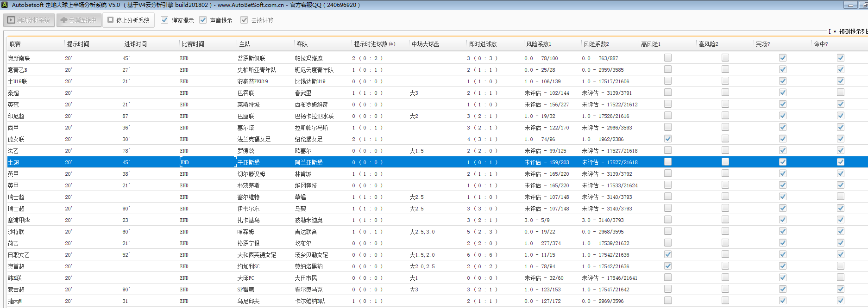Toggle 完场? checkbox in highlighted 土超 row
Screen dimensions: 868x308
pos(782,162)
